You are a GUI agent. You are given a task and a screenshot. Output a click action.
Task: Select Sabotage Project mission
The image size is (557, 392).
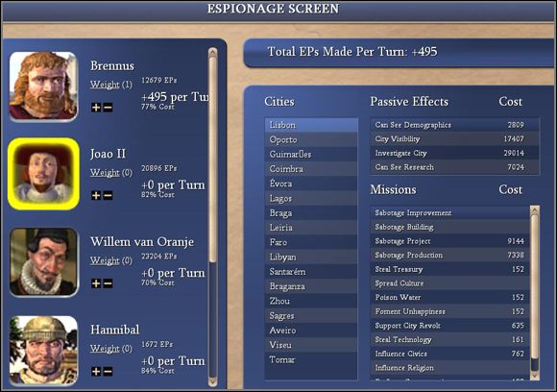tap(450, 241)
